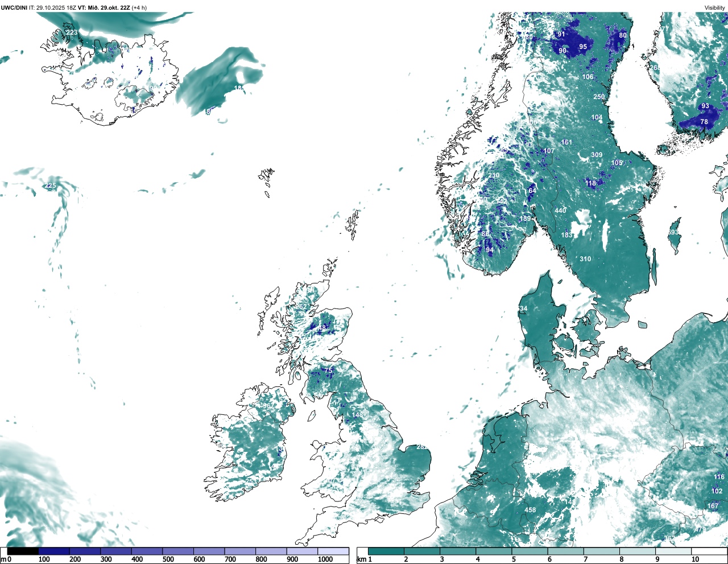
Task: Click the '282' value on East Anglia coast
Action: pos(422,447)
